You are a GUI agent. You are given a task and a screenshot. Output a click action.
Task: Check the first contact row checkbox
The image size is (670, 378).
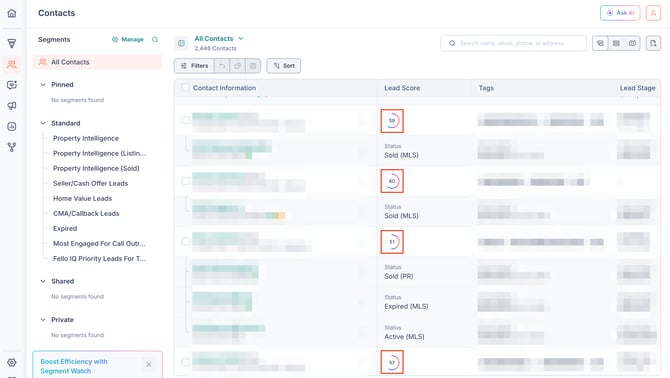coord(185,120)
